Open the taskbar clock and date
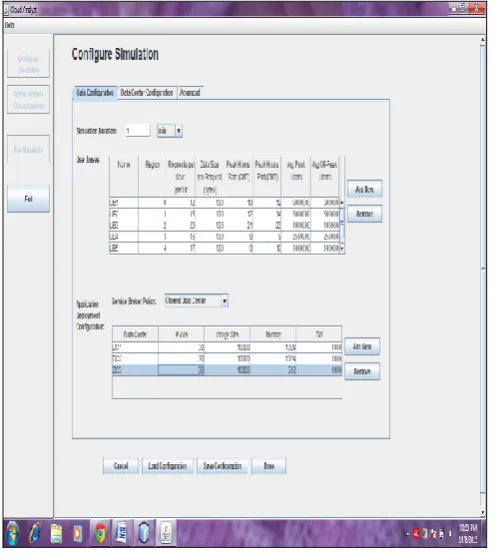The height and width of the screenshot is (560, 495). 468,534
